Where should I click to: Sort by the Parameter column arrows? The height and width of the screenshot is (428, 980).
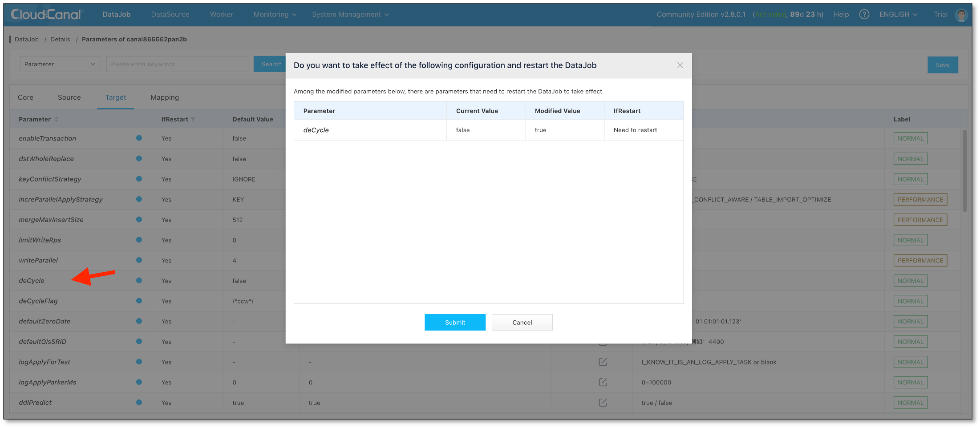(57, 120)
